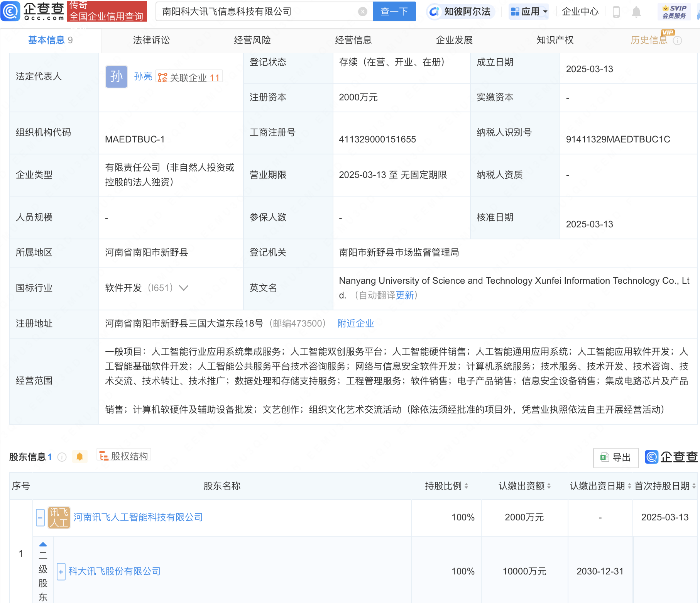The image size is (700, 603).
Task: Select the tax ID 91411329MAEDTBUC1C
Action: [x=618, y=139]
